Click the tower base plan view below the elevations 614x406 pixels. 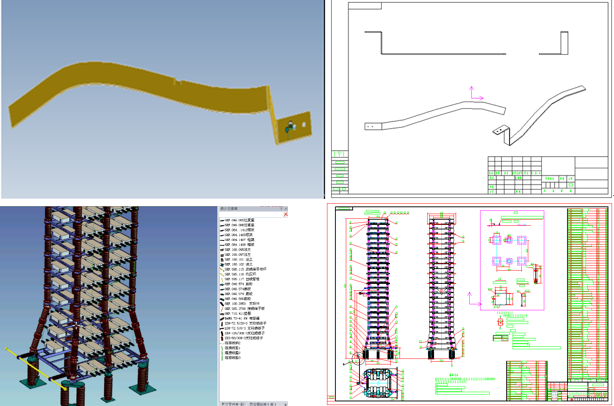376,382
